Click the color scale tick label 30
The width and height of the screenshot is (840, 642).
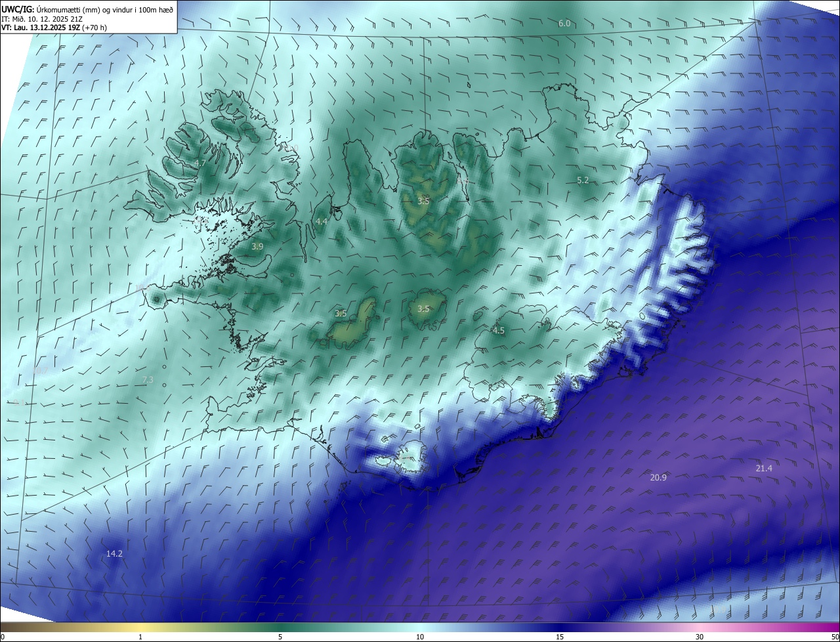pyautogui.click(x=700, y=637)
